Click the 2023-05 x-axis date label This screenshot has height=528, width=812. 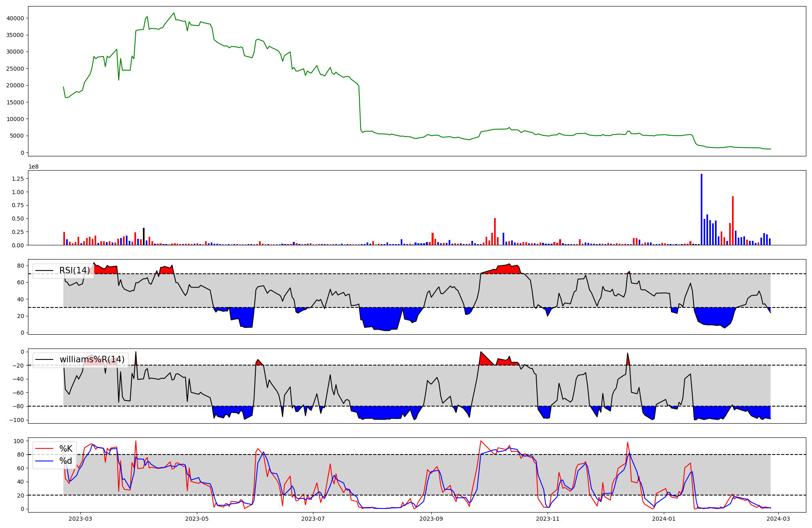point(197,518)
